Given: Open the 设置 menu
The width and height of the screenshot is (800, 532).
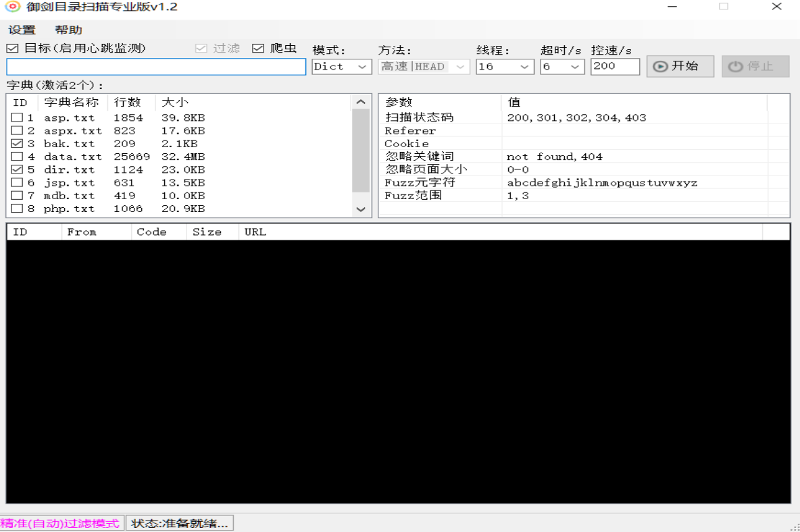Looking at the screenshot, I should coord(22,30).
